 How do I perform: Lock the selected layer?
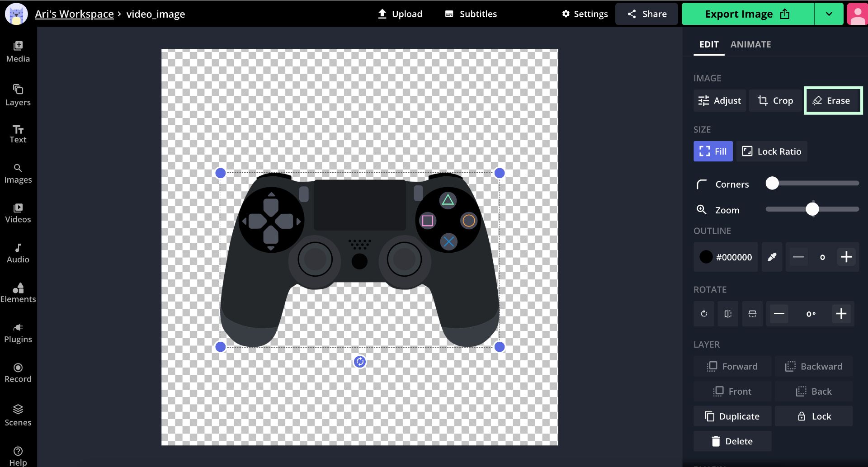(814, 416)
